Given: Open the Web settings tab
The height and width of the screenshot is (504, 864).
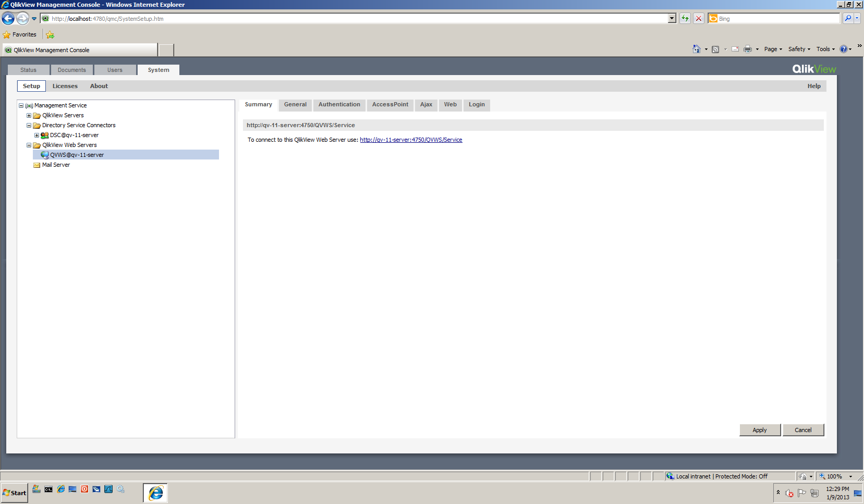Looking at the screenshot, I should click(x=451, y=105).
